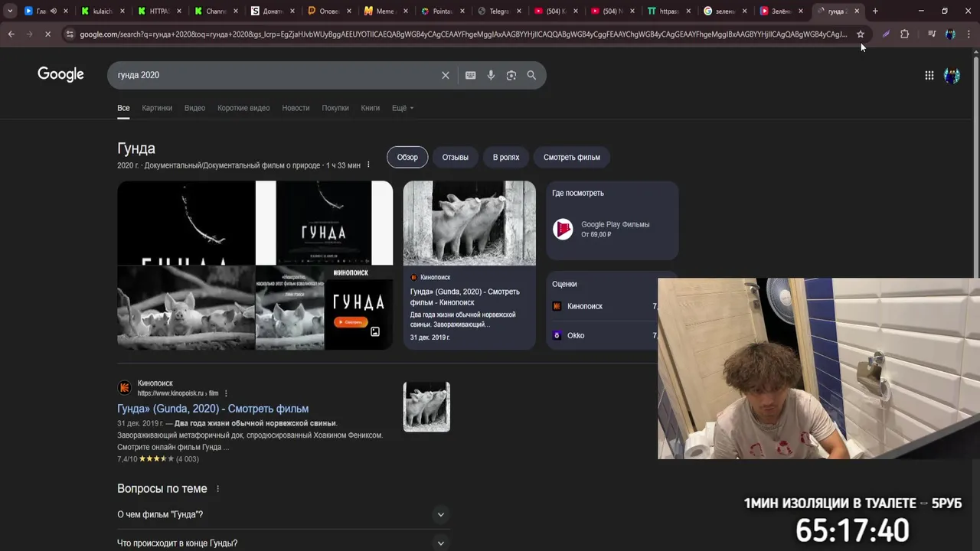Image resolution: width=980 pixels, height=551 pixels.
Task: Open Google Lens image search
Action: click(511, 75)
